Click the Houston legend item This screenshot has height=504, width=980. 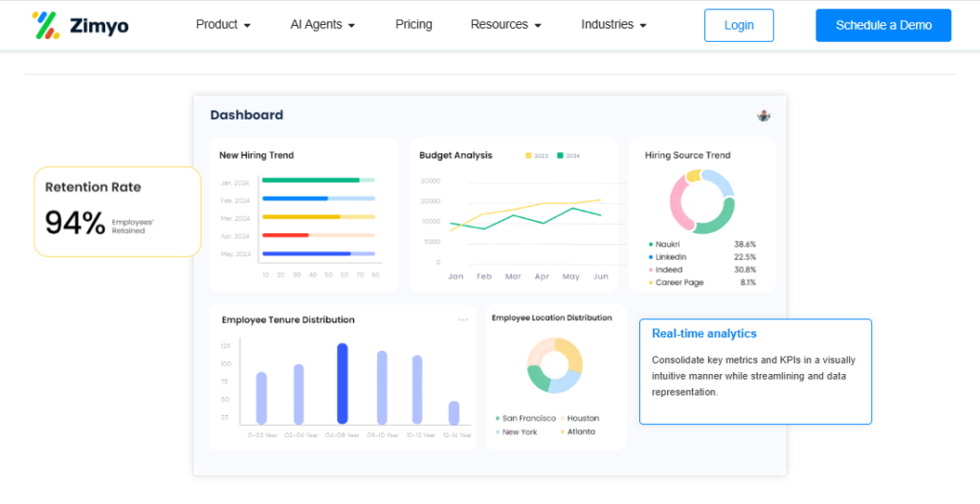click(580, 419)
